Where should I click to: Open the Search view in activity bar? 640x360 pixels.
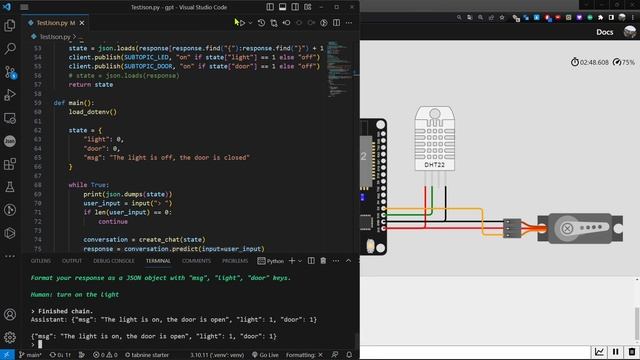click(x=9, y=49)
